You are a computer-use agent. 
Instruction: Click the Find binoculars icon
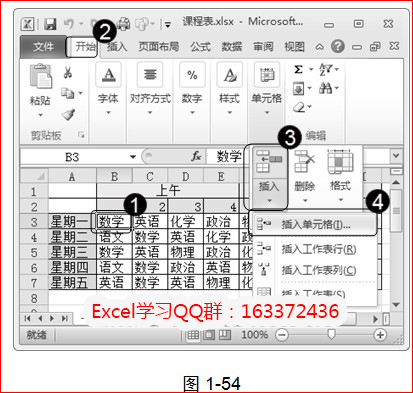pyautogui.click(x=326, y=88)
